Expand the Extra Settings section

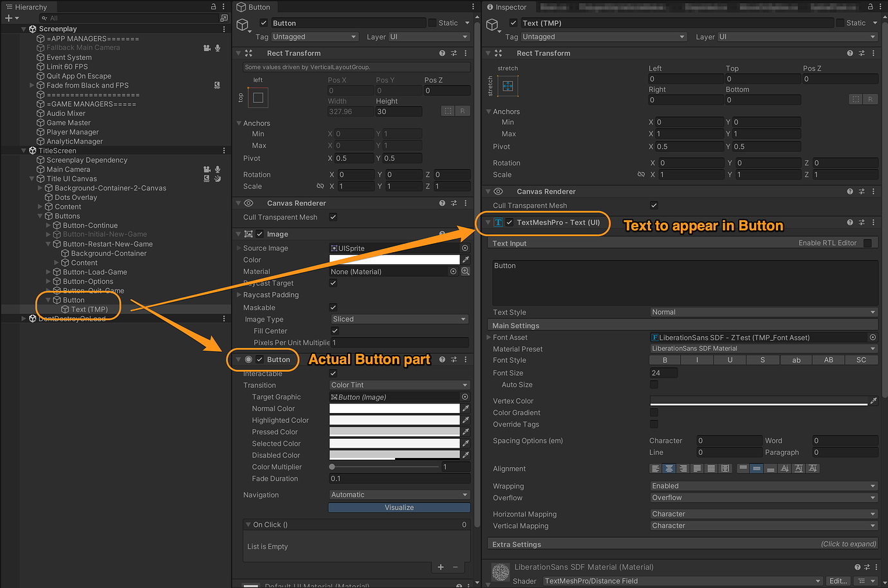coord(684,544)
